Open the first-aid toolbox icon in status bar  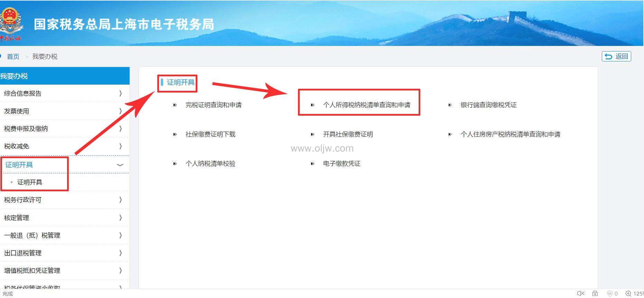595,294
